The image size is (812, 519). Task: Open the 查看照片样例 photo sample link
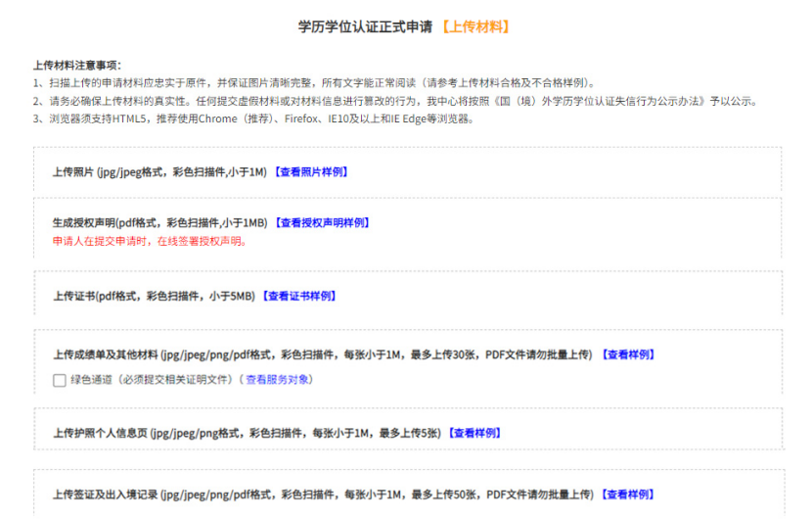click(x=309, y=172)
